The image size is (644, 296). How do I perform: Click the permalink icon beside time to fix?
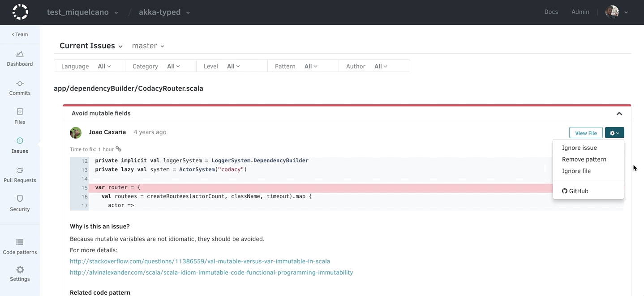click(x=119, y=149)
